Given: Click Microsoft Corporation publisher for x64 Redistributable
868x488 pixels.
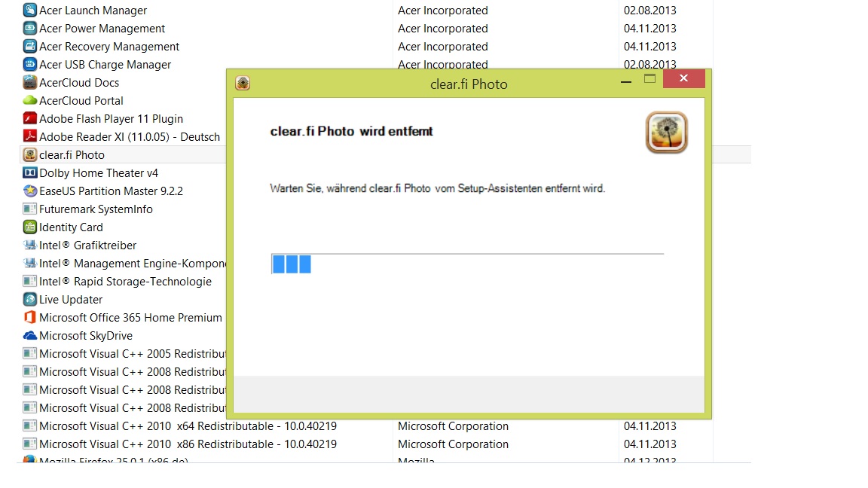Looking at the screenshot, I should [x=453, y=426].
